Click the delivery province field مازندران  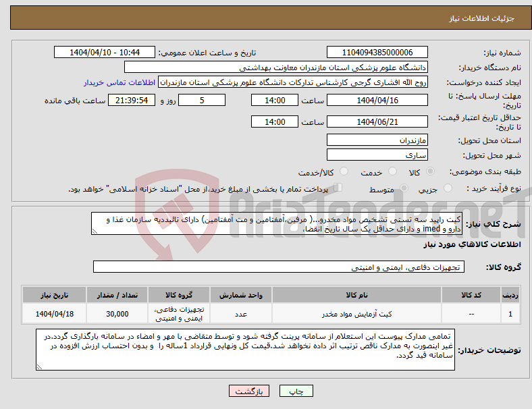coord(377,140)
